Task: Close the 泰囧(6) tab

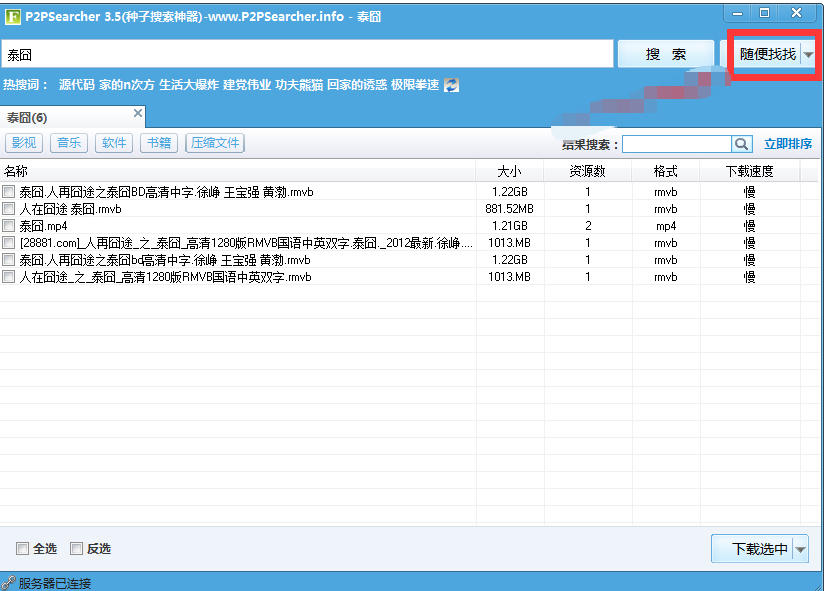Action: 138,114
